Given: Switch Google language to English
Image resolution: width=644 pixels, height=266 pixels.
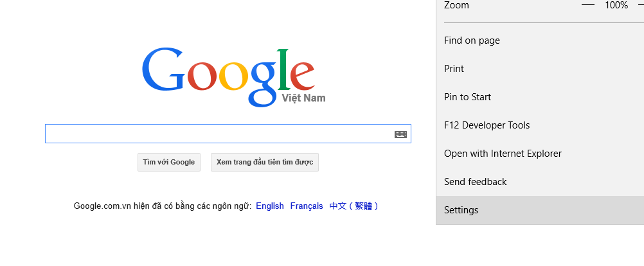Looking at the screenshot, I should tap(270, 206).
